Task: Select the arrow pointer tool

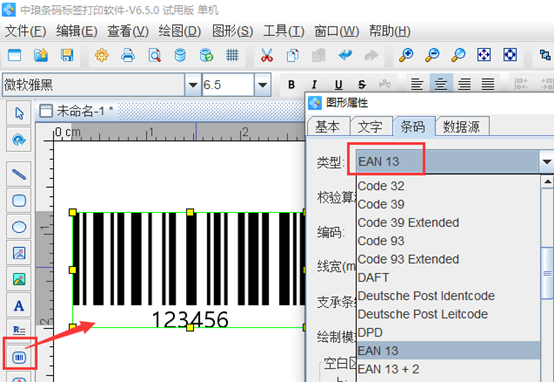Action: [x=19, y=113]
